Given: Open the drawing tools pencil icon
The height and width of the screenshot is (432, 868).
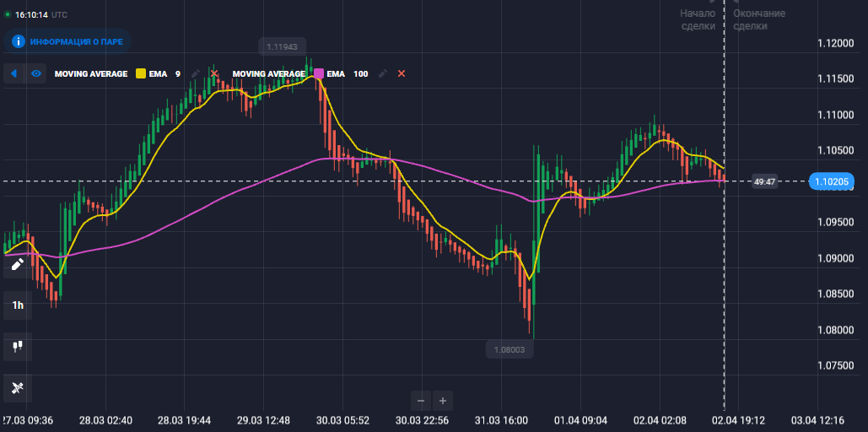Looking at the screenshot, I should click(x=17, y=264).
